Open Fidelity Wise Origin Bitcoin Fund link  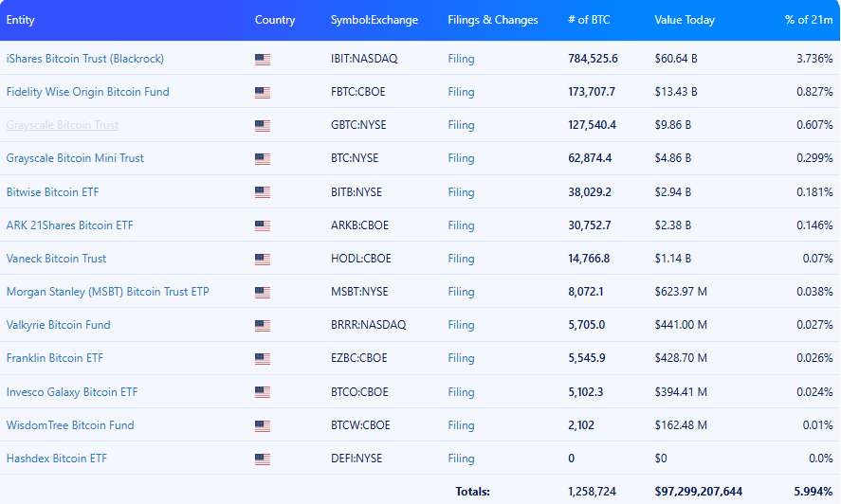tap(87, 92)
